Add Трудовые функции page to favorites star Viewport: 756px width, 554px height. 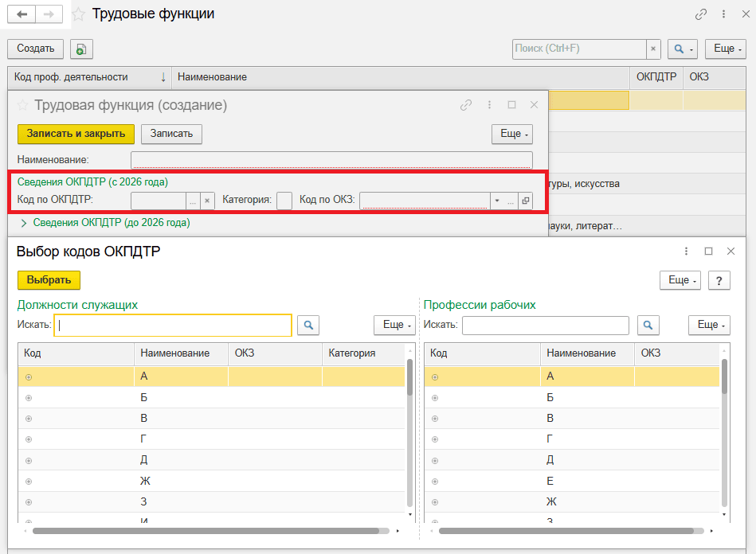click(x=79, y=14)
